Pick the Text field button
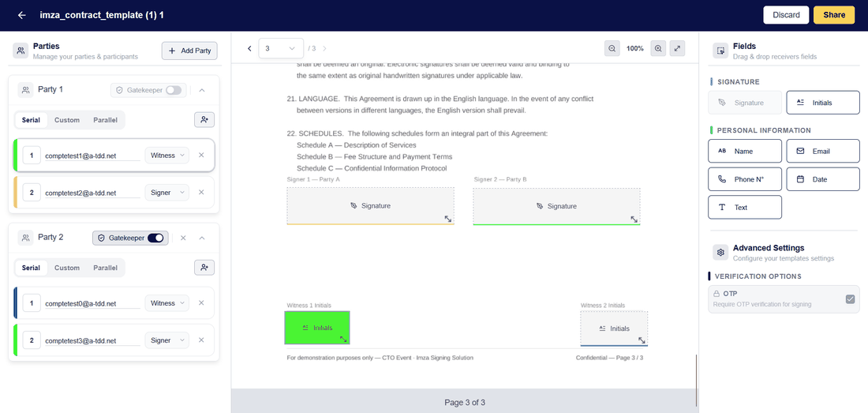The image size is (868, 413). [745, 207]
